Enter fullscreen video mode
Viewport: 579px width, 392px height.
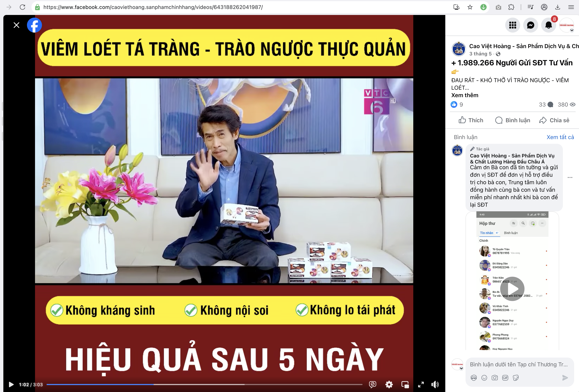click(421, 385)
